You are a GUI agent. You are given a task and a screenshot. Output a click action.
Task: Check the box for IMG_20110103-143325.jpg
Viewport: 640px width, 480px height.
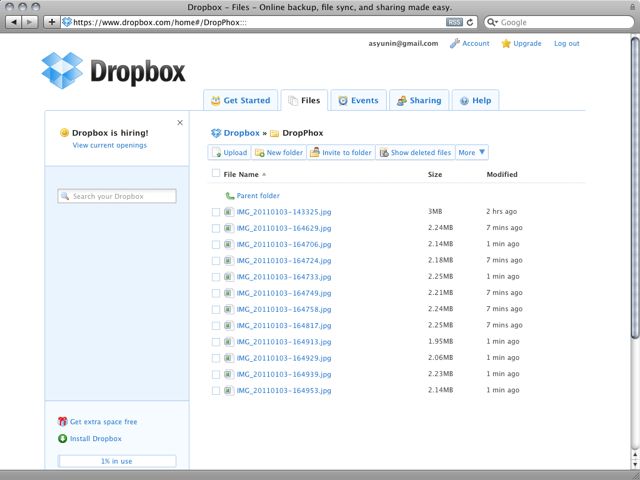216,212
